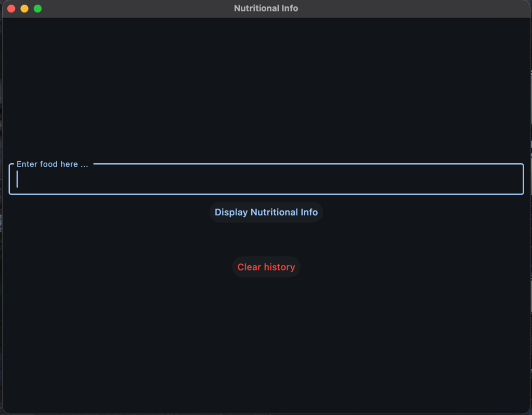Minimize window using the yellow button
Image resolution: width=532 pixels, height=415 pixels.
click(24, 8)
